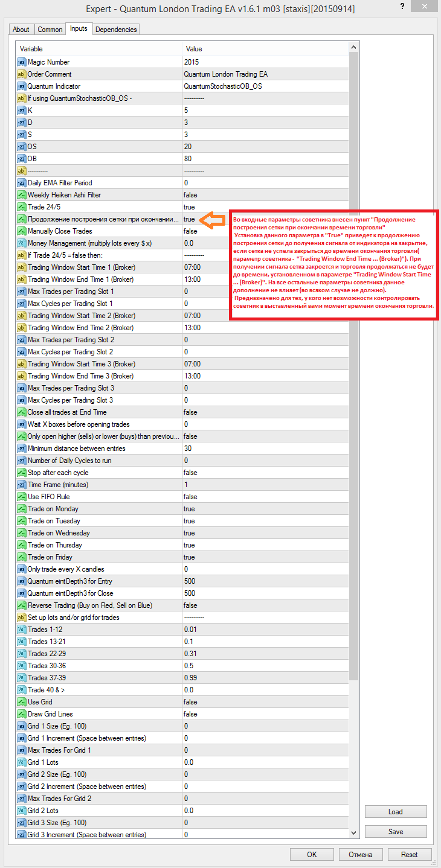The width and height of the screenshot is (441, 868).
Task: Click the Money Management double type icon
Action: tap(21, 243)
